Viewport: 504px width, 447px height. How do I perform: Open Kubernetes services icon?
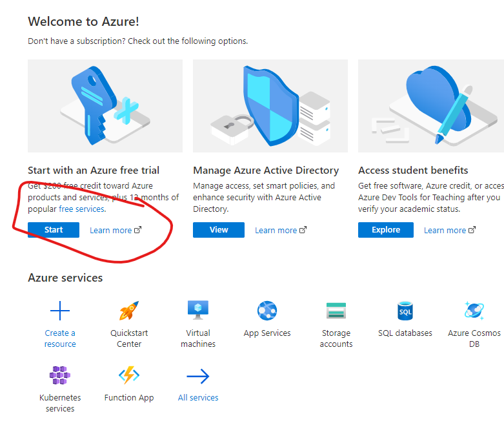pyautogui.click(x=60, y=375)
